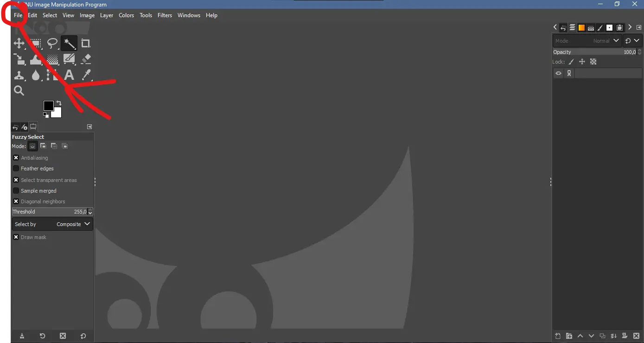Select the Smudge droplet tool
Screen dimensions: 644x343
coord(36,75)
